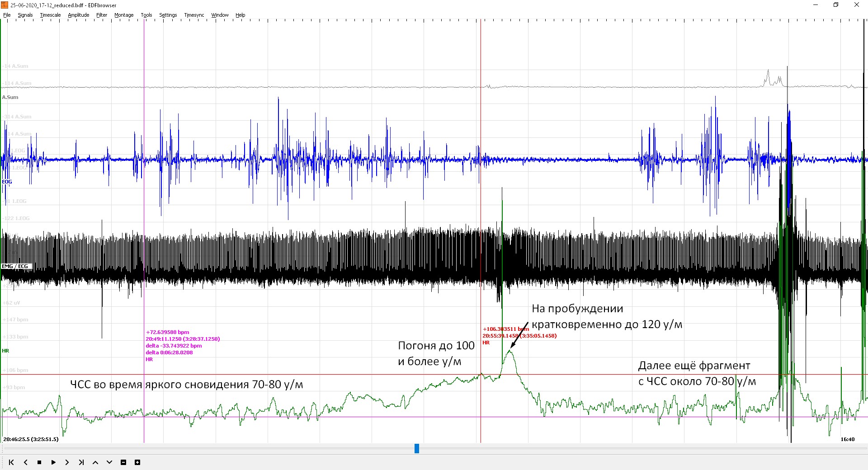Click the EDFbrowser app icon in title bar

[5, 5]
